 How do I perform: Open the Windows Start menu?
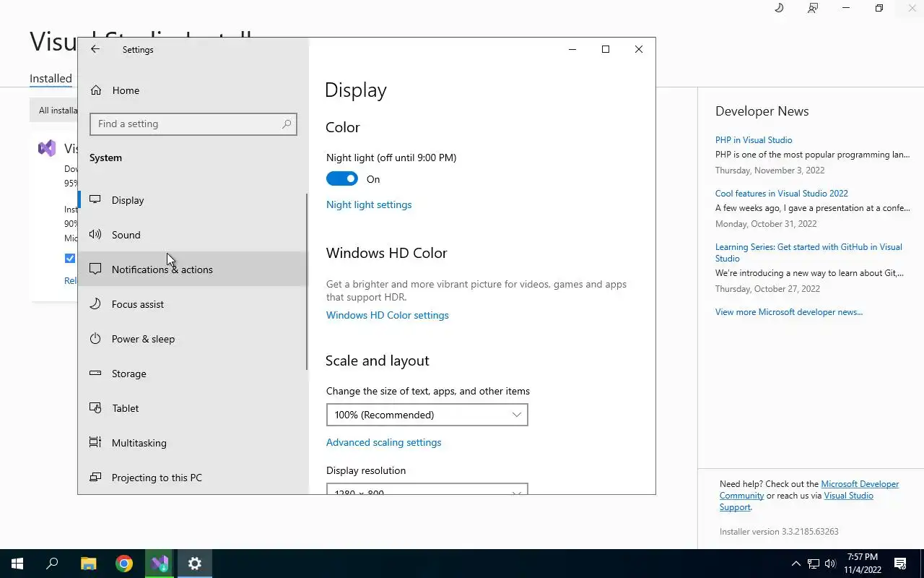[x=17, y=564]
